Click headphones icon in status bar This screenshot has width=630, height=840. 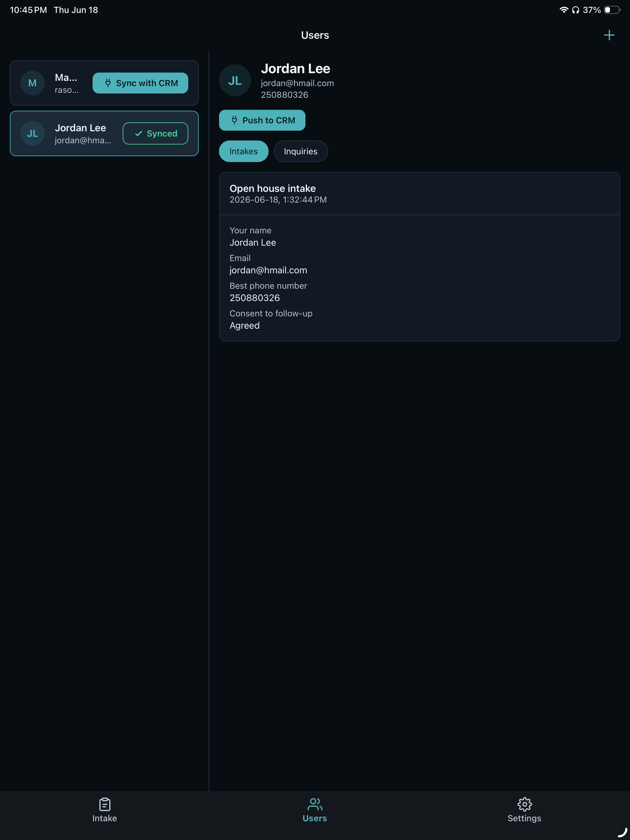575,10
